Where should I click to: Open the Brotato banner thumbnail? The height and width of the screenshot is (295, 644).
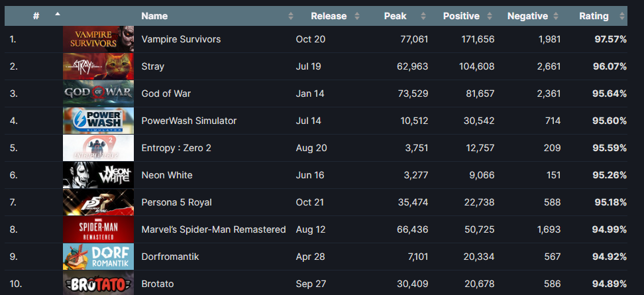pos(98,284)
